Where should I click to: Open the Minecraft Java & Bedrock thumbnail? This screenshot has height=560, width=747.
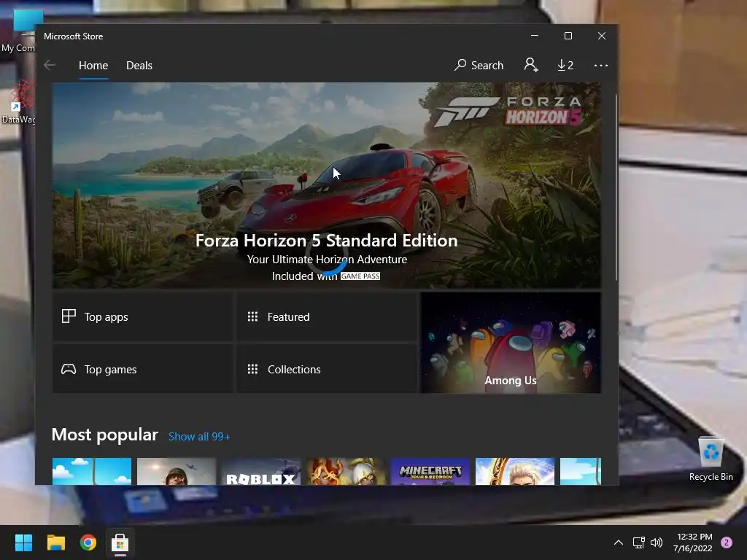coord(430,472)
